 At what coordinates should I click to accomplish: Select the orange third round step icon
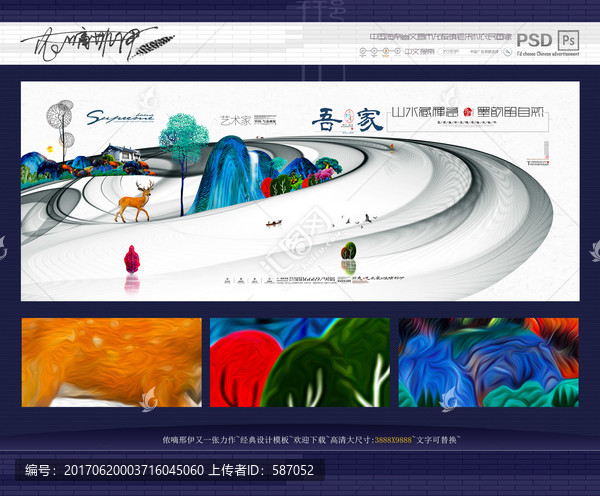(x=386, y=51)
